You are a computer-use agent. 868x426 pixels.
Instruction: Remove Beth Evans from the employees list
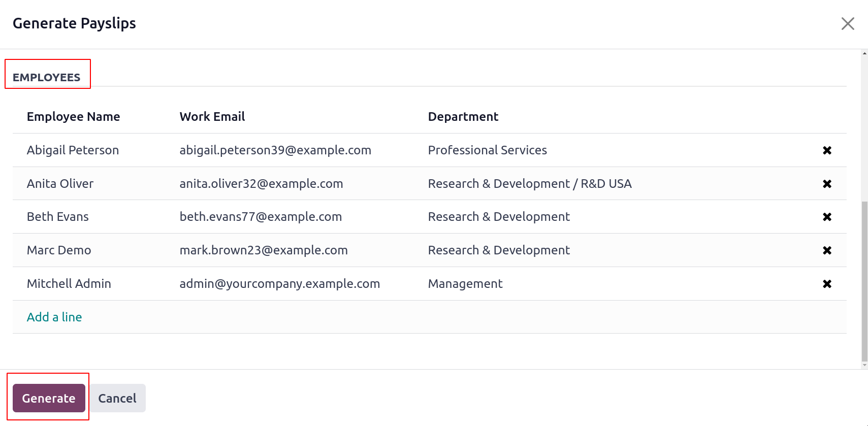pos(827,217)
